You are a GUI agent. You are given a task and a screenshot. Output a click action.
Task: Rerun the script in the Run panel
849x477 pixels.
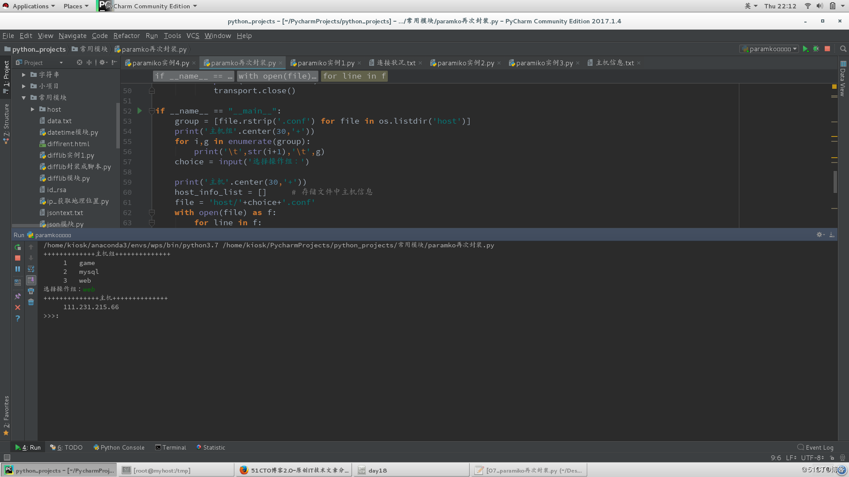(x=18, y=247)
